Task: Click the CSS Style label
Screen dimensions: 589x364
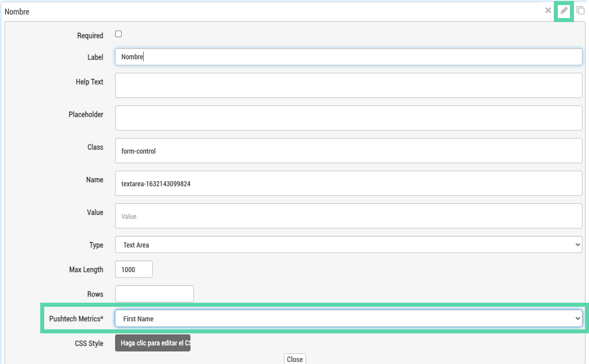Action: coord(89,343)
